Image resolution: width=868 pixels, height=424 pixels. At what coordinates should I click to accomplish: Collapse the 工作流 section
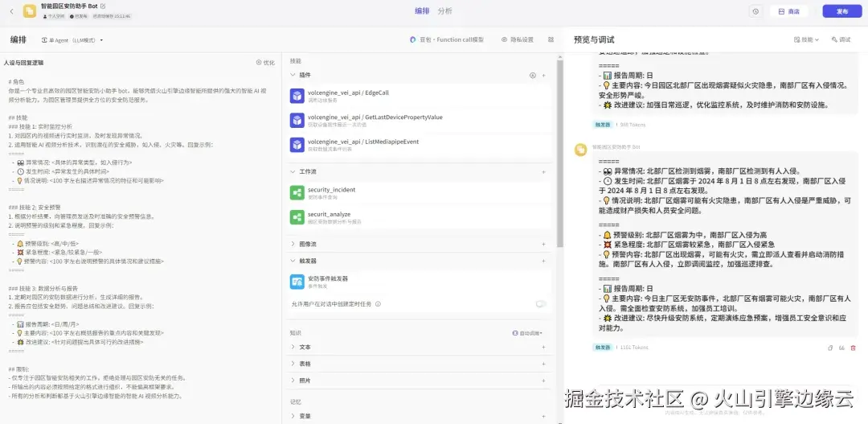click(x=293, y=172)
